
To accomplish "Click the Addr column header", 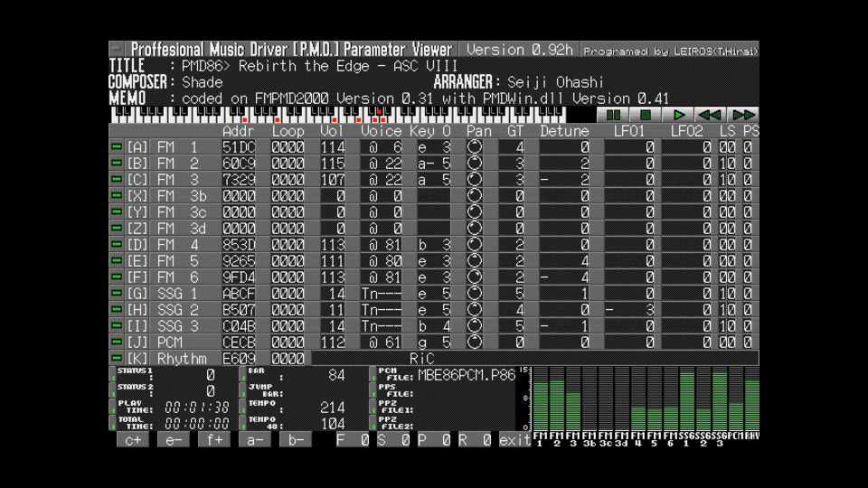I will click(x=238, y=131).
